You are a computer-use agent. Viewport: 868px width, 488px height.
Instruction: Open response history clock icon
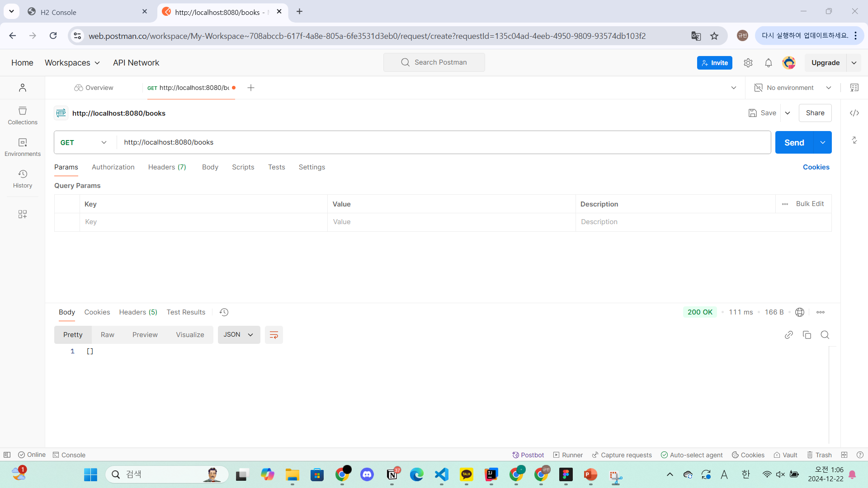coord(224,312)
